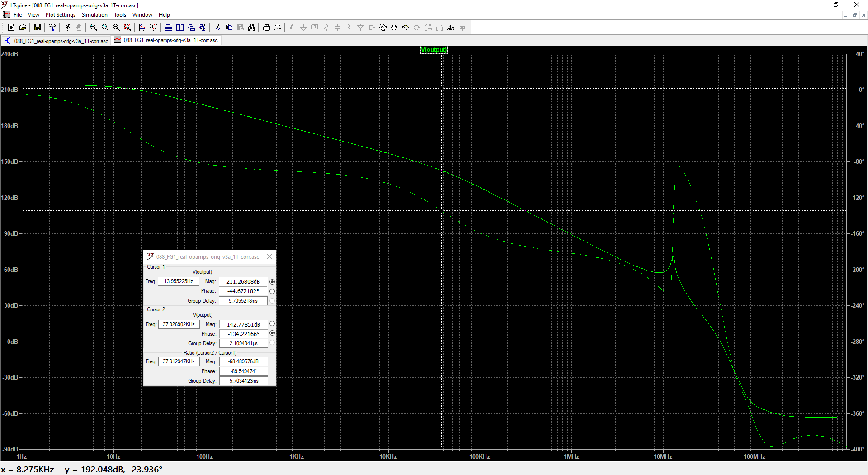Select Cursor 1 Mag radio button
The height and width of the screenshot is (475, 868).
pos(272,282)
